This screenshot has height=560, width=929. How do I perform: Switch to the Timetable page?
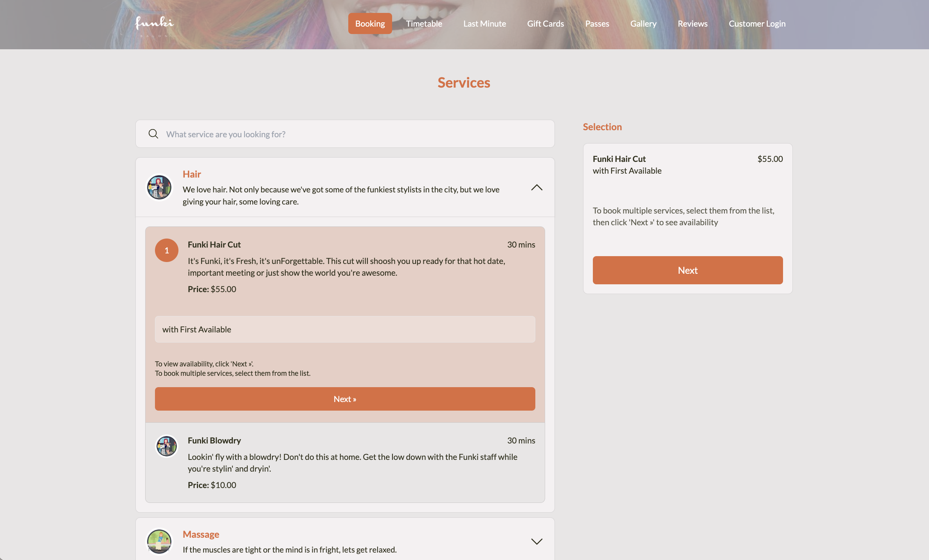click(424, 23)
